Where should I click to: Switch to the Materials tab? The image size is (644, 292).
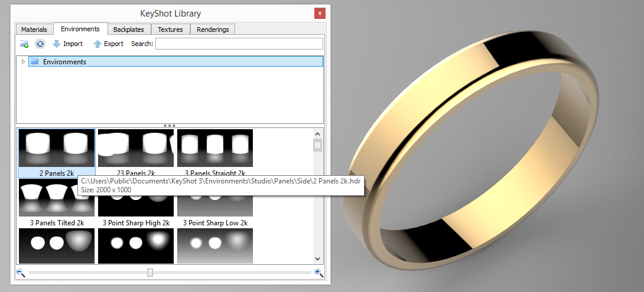[34, 29]
